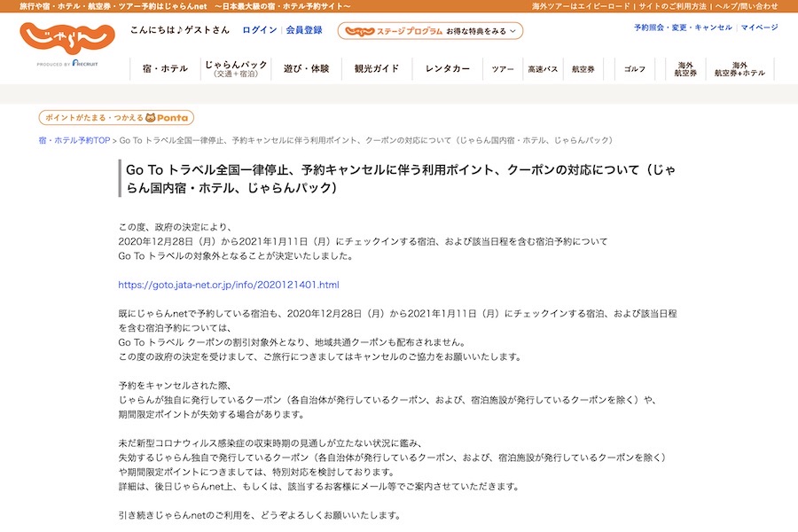Click 宿・ホテル予約TOP breadcrumb link
This screenshot has height=532, width=798.
click(x=74, y=140)
